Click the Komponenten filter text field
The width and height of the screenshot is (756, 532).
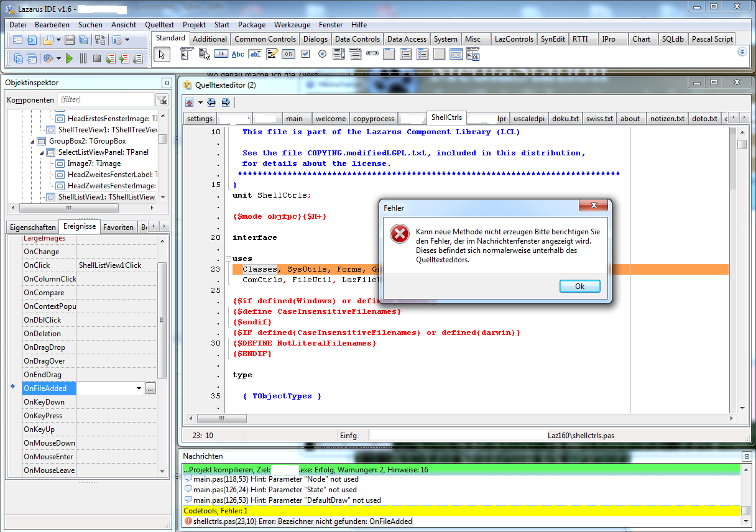tap(106, 99)
